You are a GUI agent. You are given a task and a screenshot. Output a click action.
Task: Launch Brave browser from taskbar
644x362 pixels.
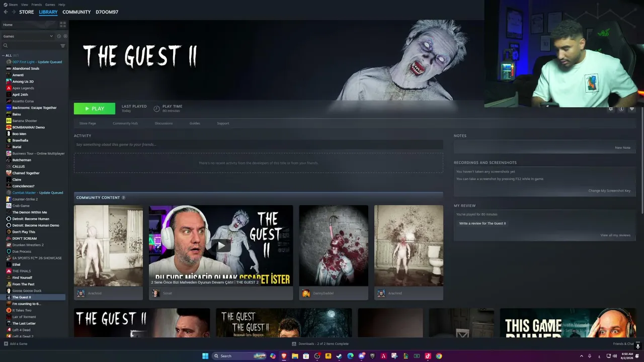284,356
